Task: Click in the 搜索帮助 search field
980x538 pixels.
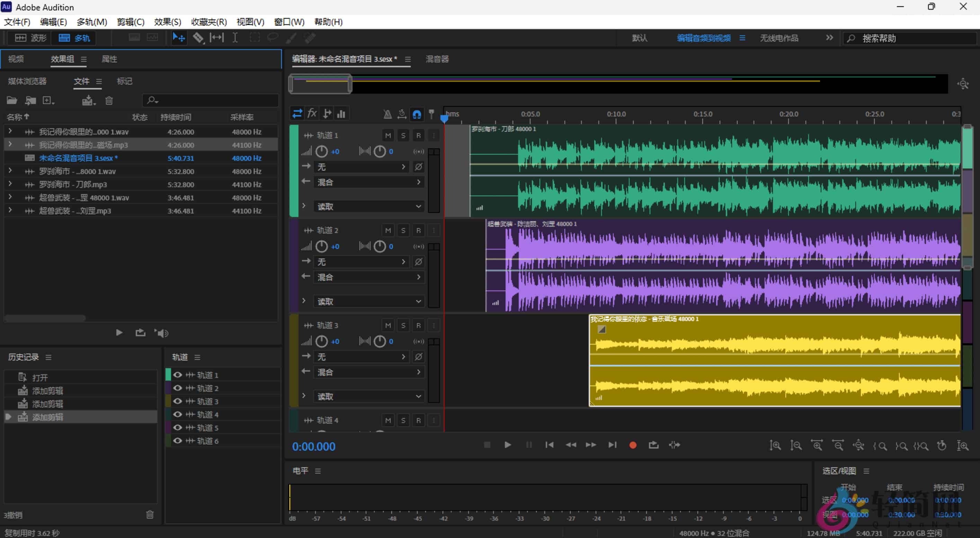Action: [x=909, y=38]
